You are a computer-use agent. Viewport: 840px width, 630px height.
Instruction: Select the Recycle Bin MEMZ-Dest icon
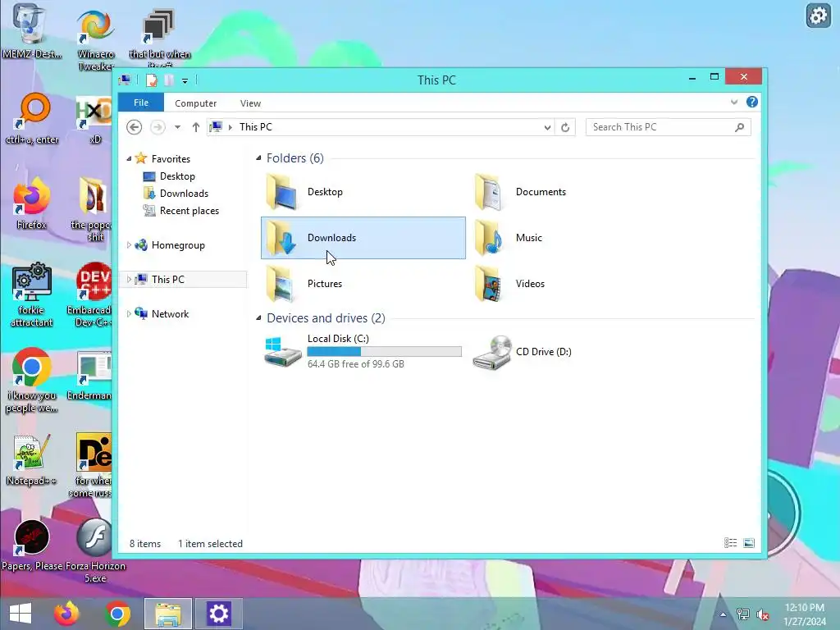(x=31, y=31)
